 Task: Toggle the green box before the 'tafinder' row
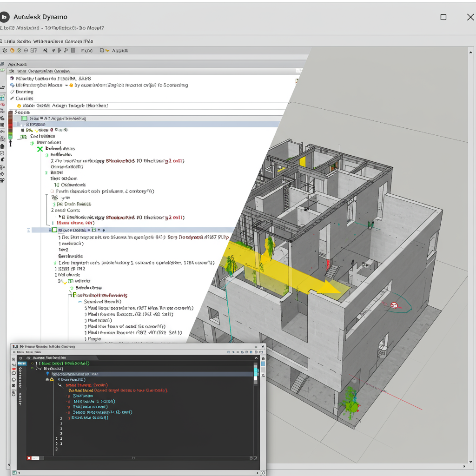coord(71,281)
